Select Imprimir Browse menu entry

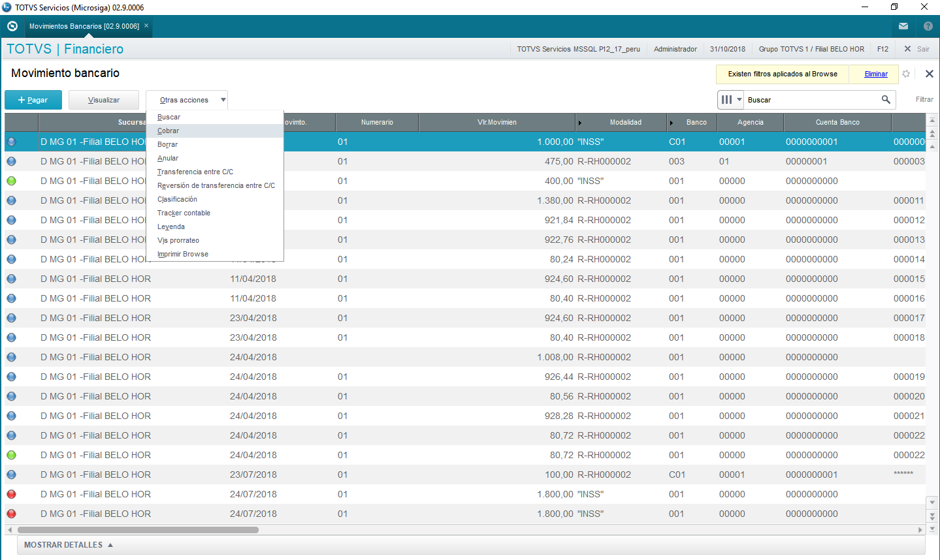pyautogui.click(x=215, y=254)
